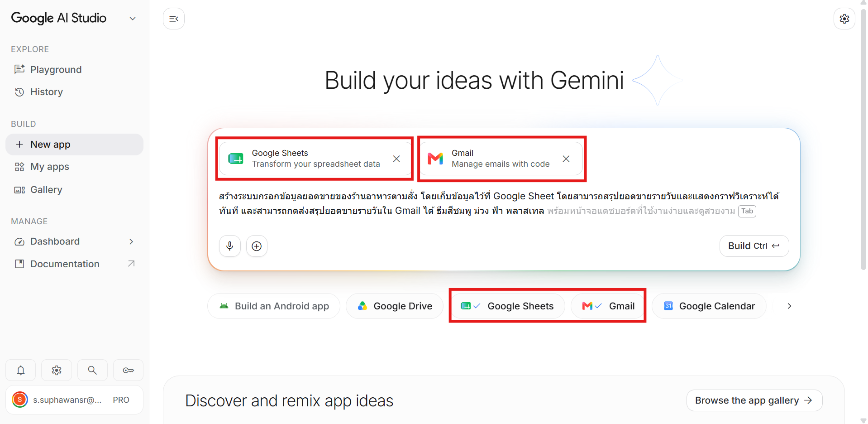
Task: Accept suggestion with the Tab key hint
Action: point(747,211)
